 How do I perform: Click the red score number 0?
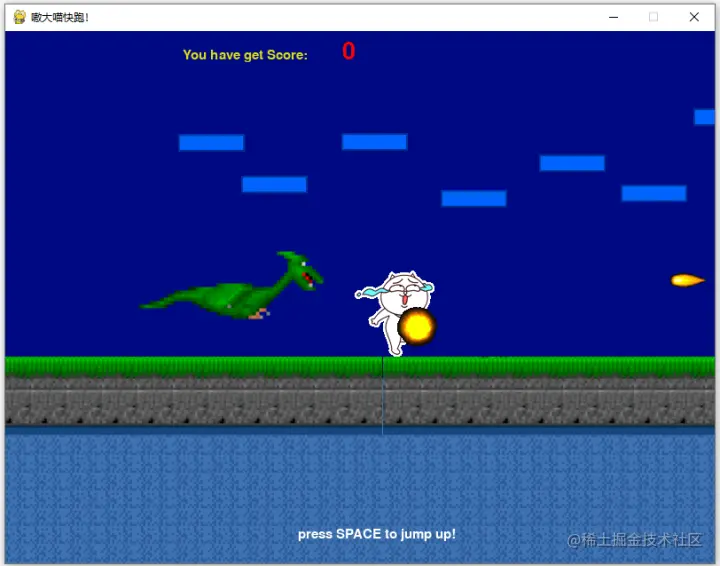click(349, 51)
